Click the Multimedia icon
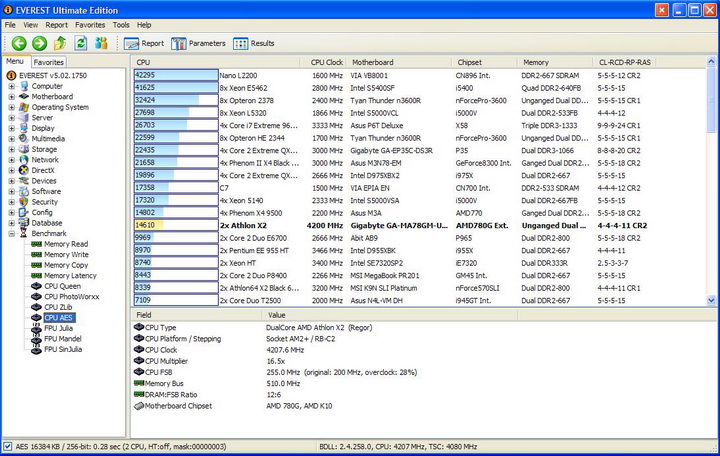The height and width of the screenshot is (456, 720). point(24,139)
